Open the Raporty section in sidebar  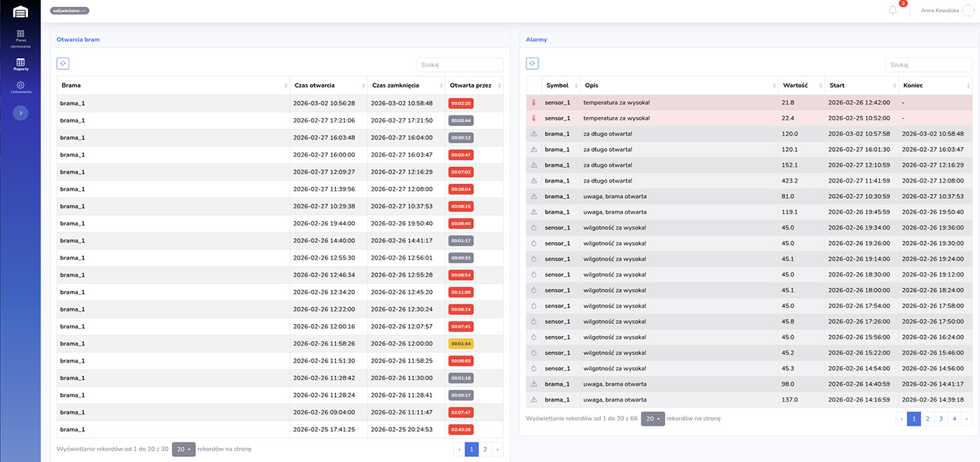click(x=20, y=64)
